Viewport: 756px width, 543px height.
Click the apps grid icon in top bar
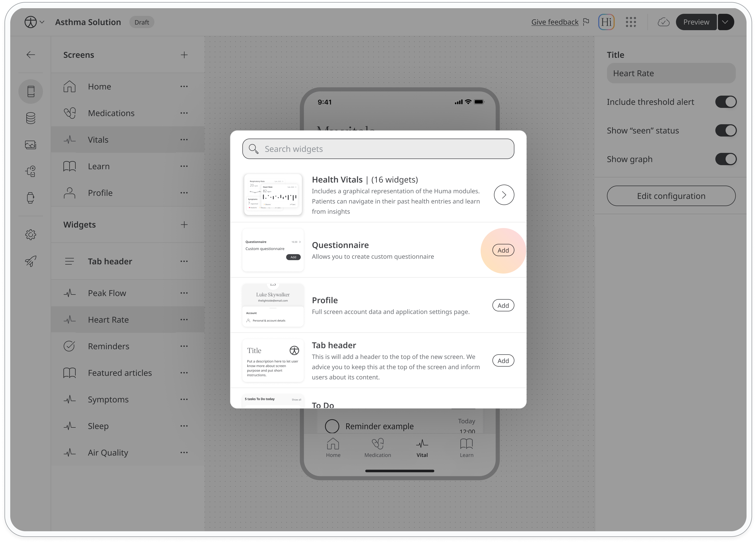tap(631, 22)
